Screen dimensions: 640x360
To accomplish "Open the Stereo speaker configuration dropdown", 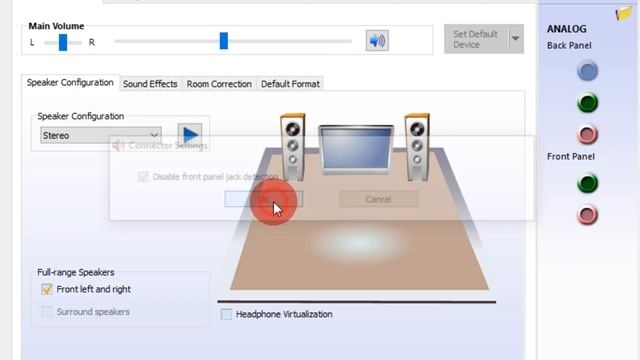I will click(101, 135).
